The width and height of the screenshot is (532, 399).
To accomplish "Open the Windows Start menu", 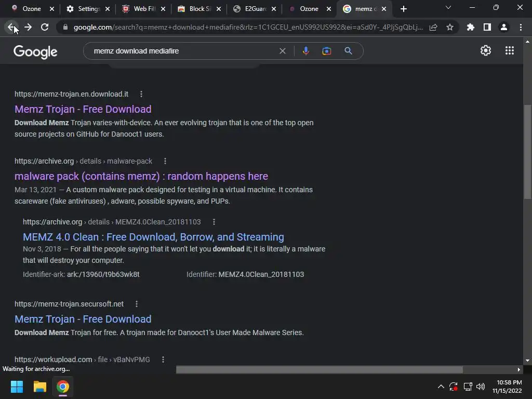I will click(17, 387).
